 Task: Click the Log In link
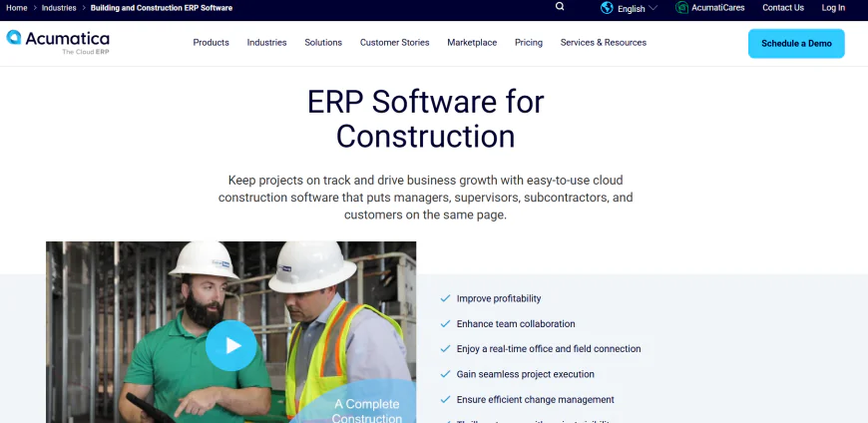point(833,8)
